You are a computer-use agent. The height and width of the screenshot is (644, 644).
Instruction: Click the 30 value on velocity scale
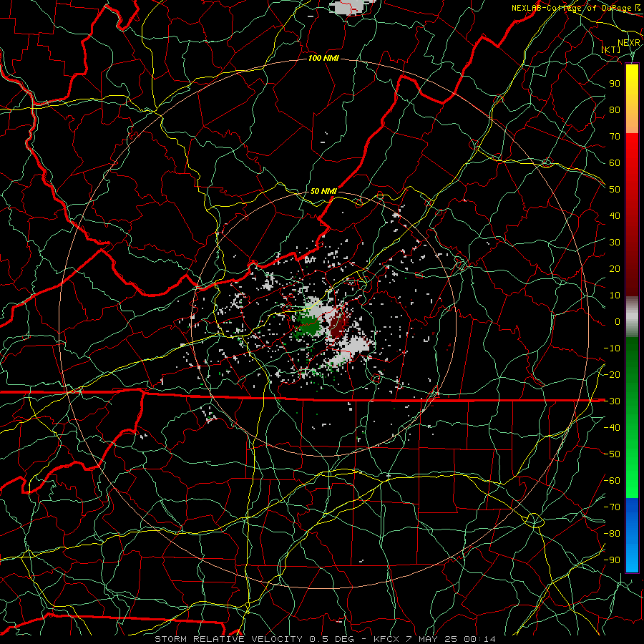[615, 243]
